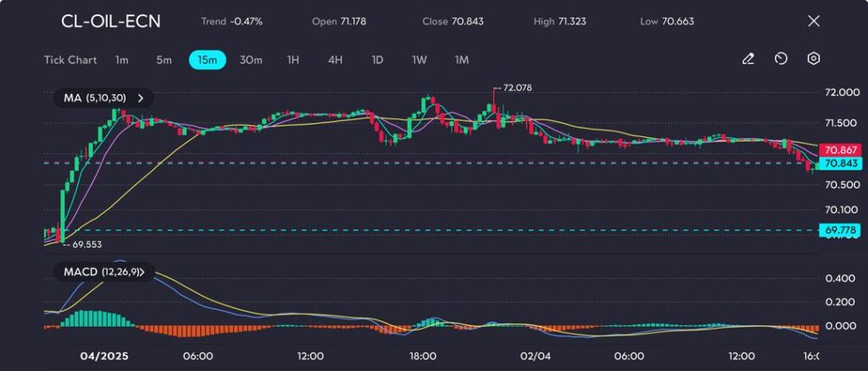Screen dimensions: 868x371
Task: Switch chart to 1W timeframe
Action: [420, 60]
